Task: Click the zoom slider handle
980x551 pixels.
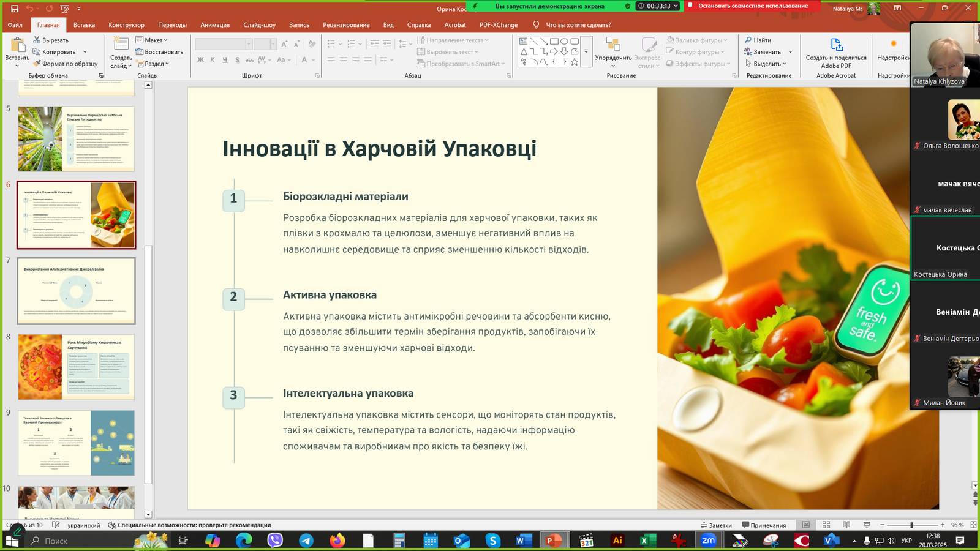Action: (x=911, y=525)
